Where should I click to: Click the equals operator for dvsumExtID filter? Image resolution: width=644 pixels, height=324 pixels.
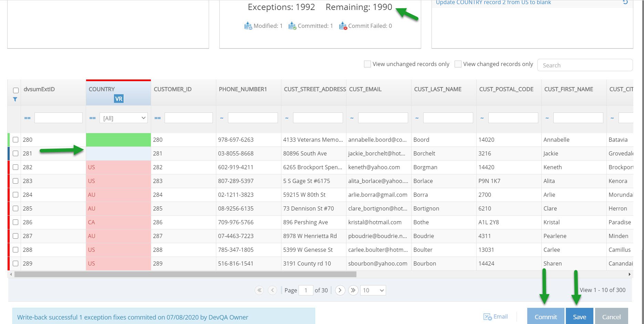28,118
